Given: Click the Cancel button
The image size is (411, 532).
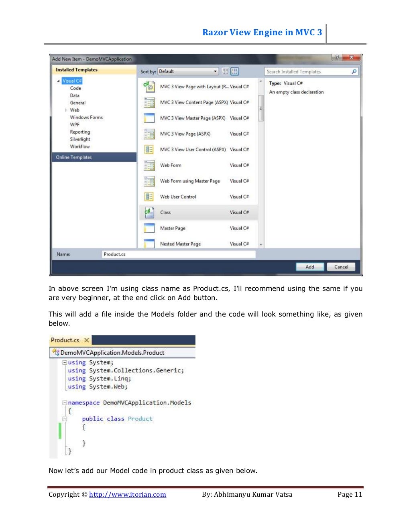Looking at the screenshot, I should 341,267.
